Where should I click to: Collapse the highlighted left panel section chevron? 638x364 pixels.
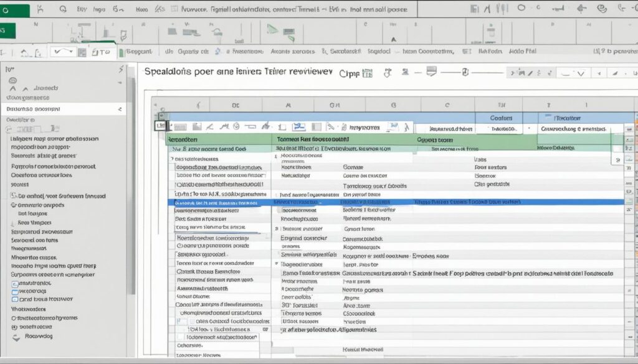tap(120, 109)
